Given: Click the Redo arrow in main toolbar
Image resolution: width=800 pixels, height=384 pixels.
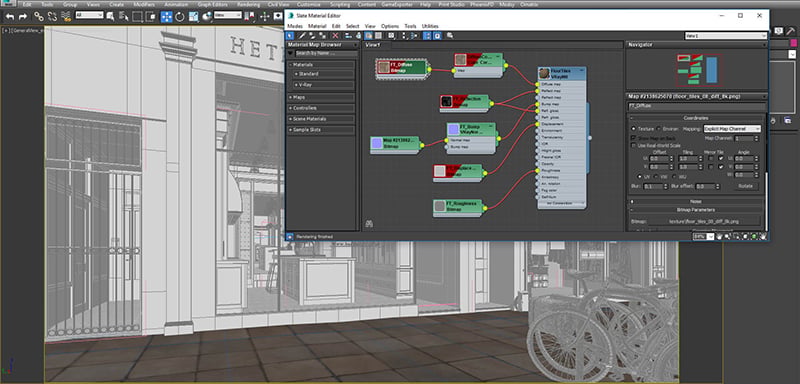Looking at the screenshot, I should click(22, 16).
